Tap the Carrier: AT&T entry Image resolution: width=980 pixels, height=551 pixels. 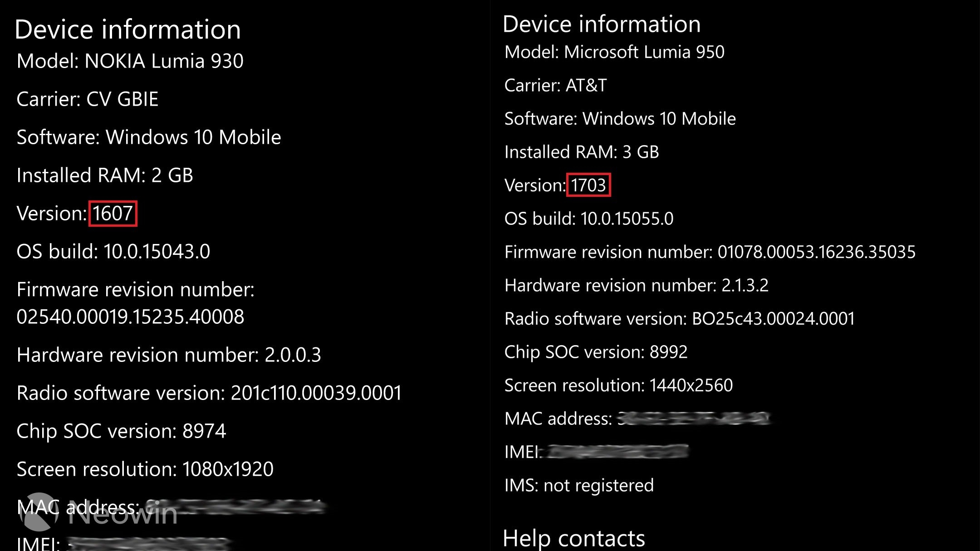tap(555, 85)
